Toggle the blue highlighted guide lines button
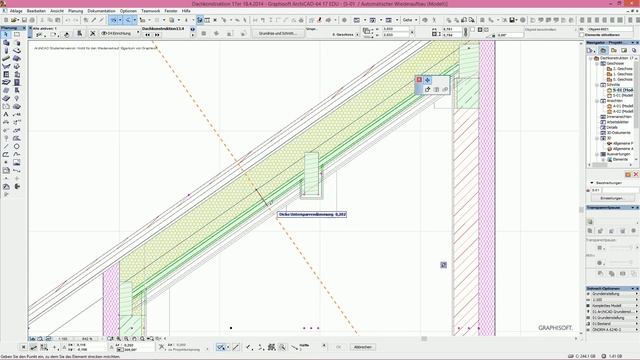The width and height of the screenshot is (640, 360). (113, 20)
